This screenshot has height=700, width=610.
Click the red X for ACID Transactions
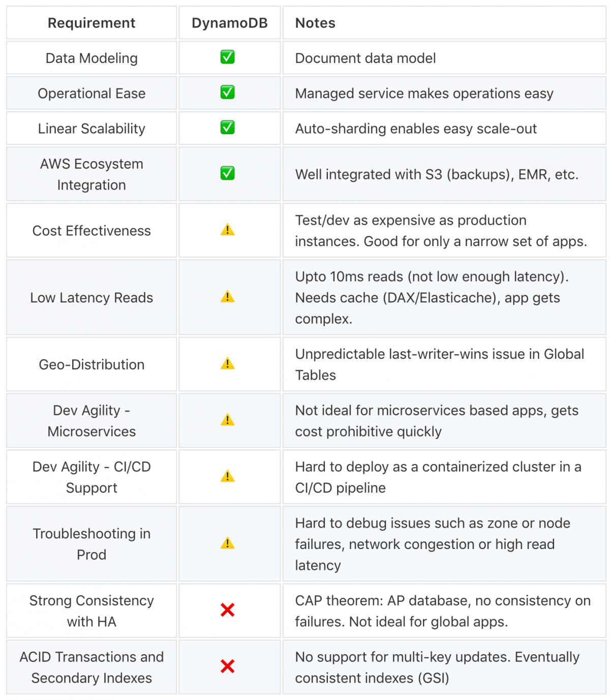click(227, 666)
